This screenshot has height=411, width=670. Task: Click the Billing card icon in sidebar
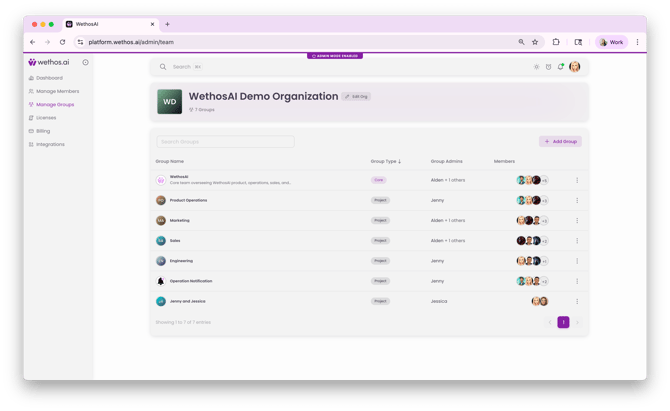pos(31,131)
